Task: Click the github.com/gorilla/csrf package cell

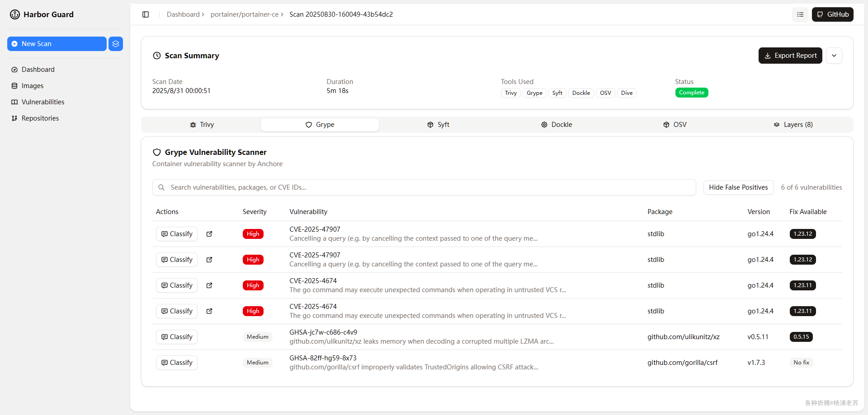Action: click(682, 363)
